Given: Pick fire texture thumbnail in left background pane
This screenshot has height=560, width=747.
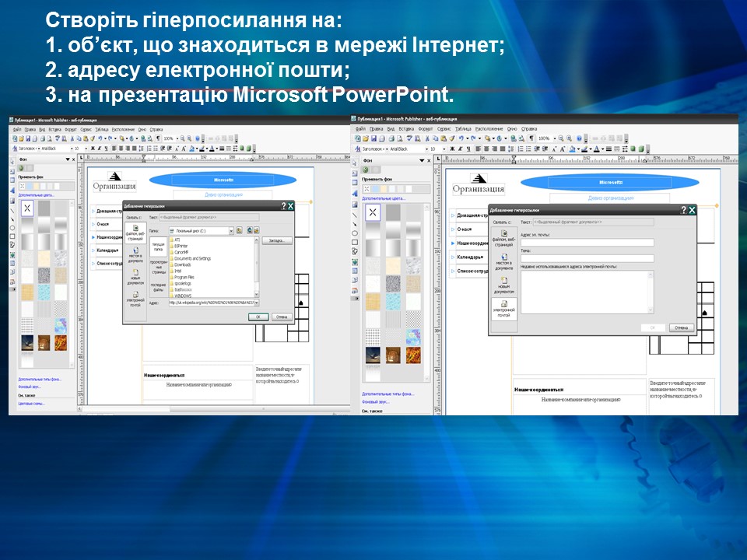Looking at the screenshot, I should coord(61,343).
